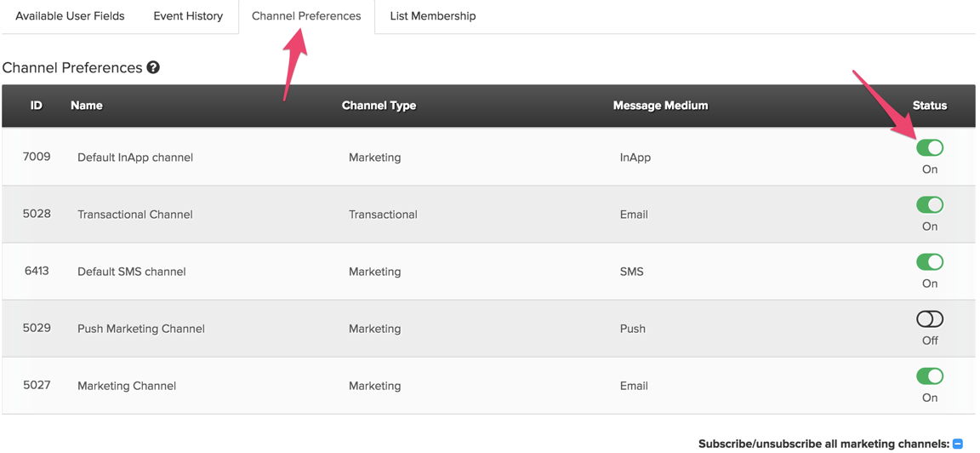Click the Transactional channel type cell
The width and height of the screenshot is (980, 453).
tap(383, 215)
